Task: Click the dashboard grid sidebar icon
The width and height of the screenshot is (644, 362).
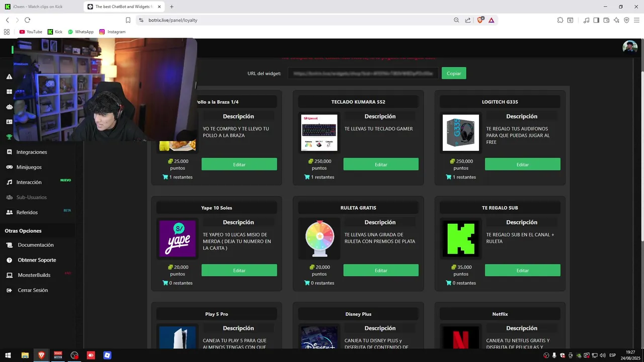Action: tap(9, 92)
